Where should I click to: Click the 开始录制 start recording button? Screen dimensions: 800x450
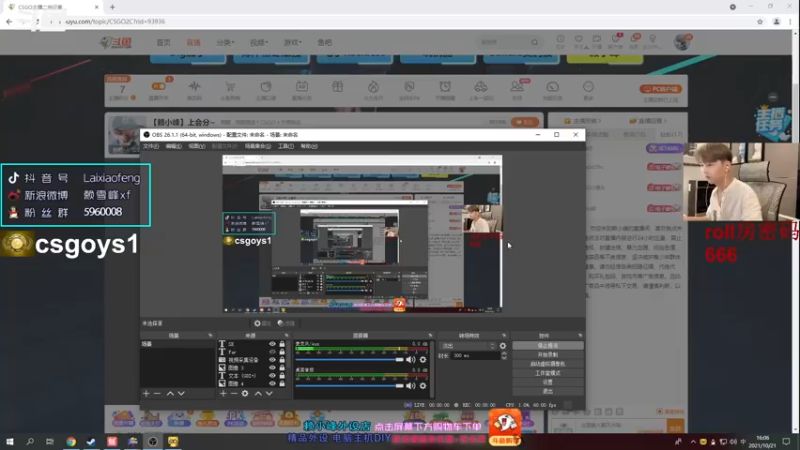547,355
